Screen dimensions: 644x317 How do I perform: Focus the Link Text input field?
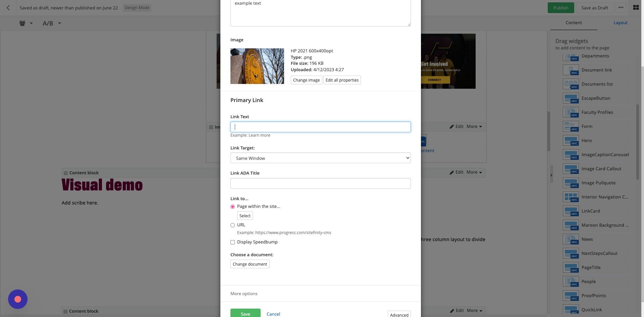click(320, 127)
